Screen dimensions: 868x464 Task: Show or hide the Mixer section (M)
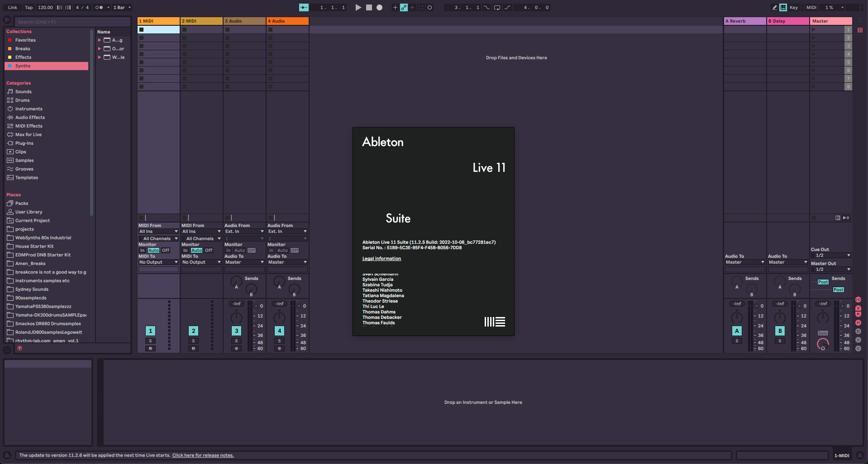click(858, 323)
